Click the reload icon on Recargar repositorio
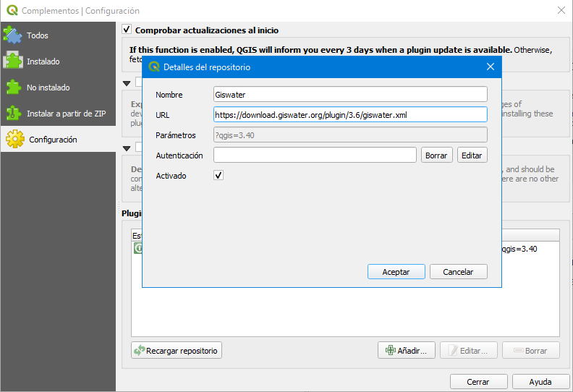Viewport: 573px width, 392px height. pos(139,351)
